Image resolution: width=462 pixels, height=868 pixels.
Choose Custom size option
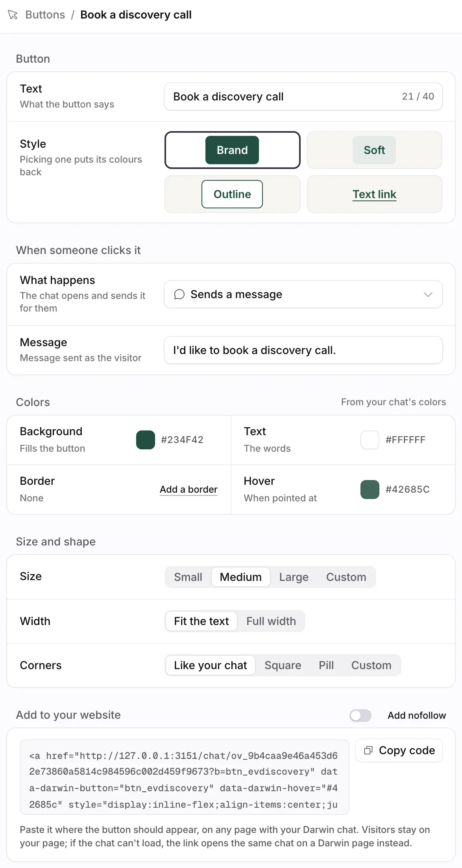click(x=346, y=577)
